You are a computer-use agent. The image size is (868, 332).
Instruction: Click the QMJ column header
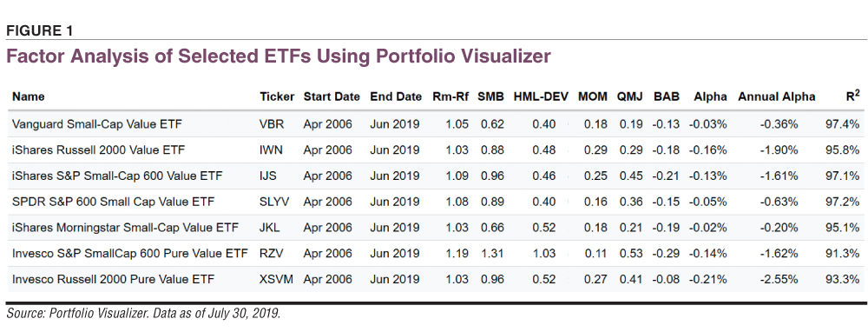coord(630,97)
